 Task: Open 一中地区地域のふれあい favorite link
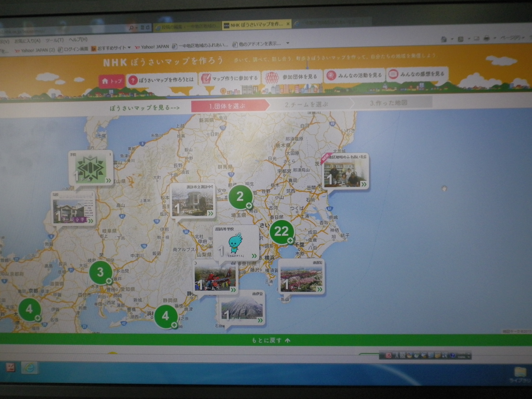click(200, 45)
